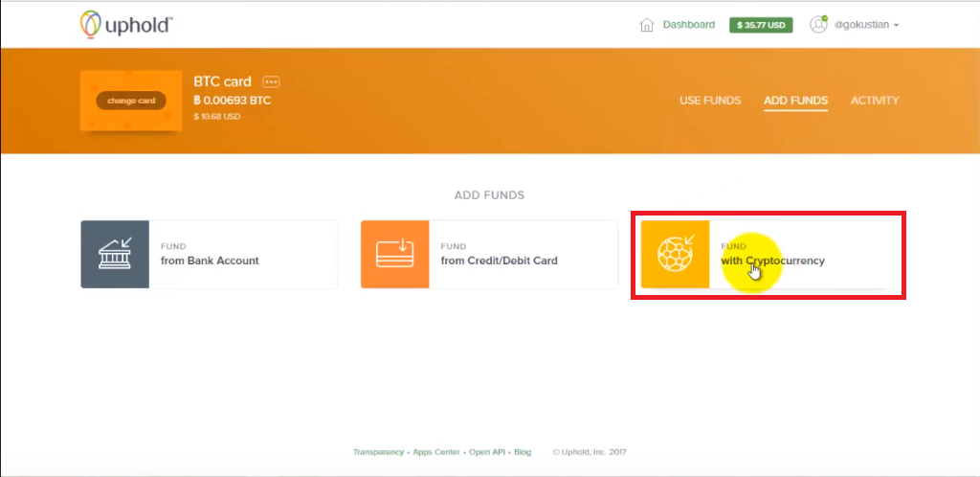
Task: Click the ADD FUNDS section heading
Action: point(489,195)
